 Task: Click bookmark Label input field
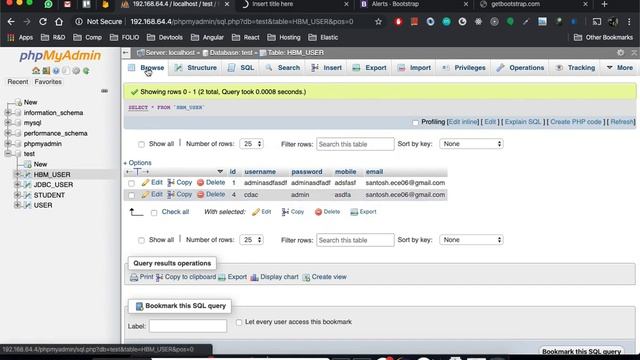[x=188, y=326]
